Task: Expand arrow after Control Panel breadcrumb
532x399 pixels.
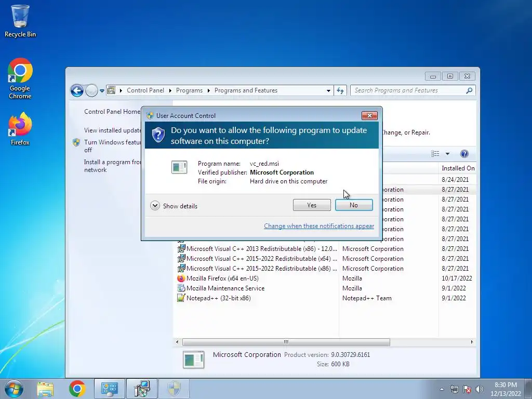Action: tap(170, 90)
